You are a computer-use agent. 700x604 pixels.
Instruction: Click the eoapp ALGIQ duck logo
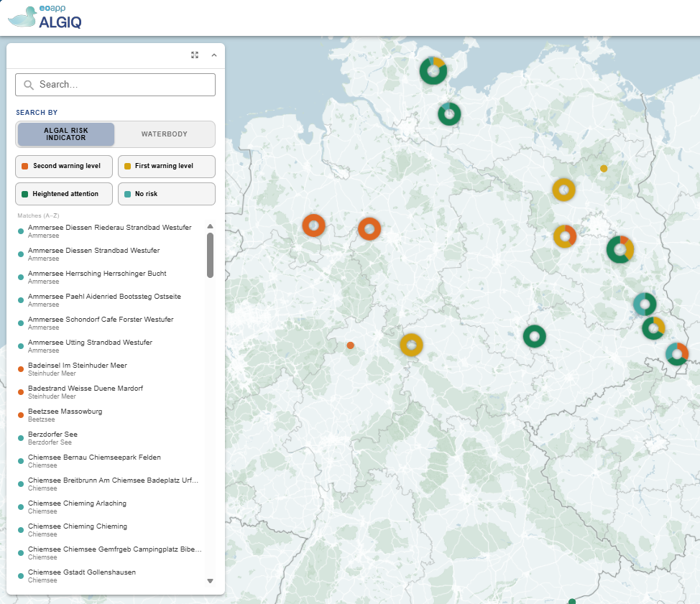45,17
